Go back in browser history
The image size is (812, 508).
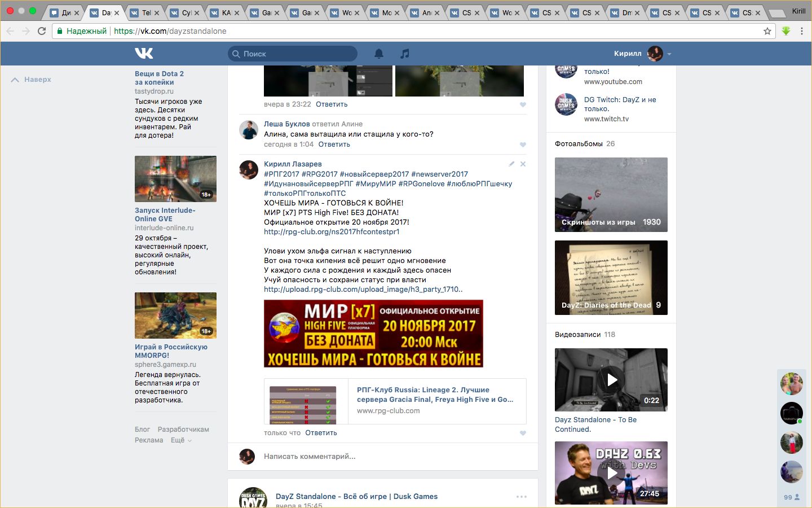[10, 31]
